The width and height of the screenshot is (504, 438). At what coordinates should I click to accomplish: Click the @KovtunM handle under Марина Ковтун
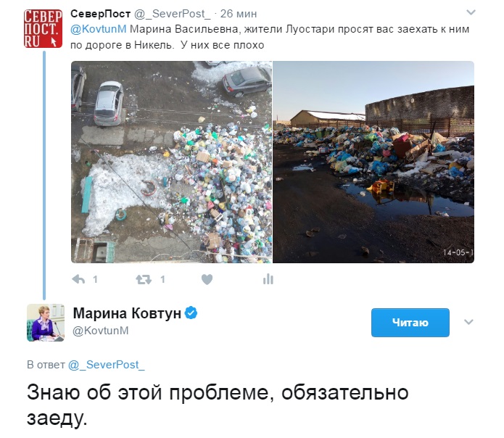point(101,331)
